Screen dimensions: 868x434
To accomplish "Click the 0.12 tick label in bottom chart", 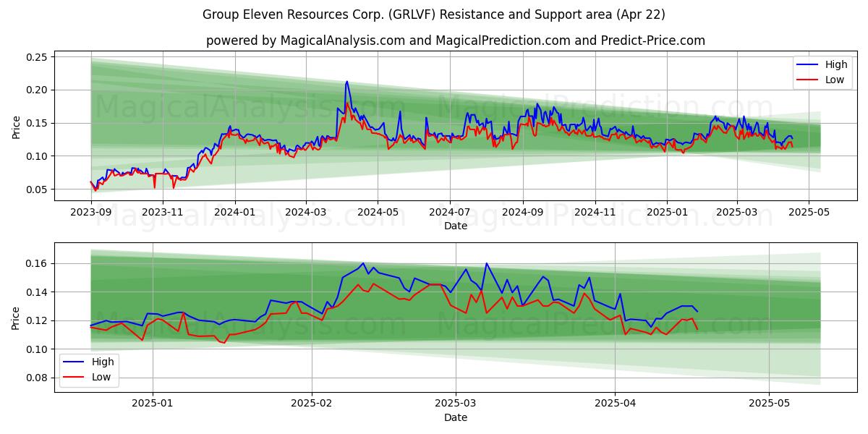I will pyautogui.click(x=37, y=320).
